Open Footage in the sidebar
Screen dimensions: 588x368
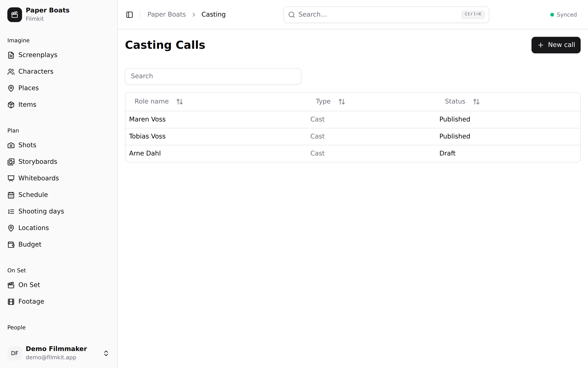[x=58, y=302]
